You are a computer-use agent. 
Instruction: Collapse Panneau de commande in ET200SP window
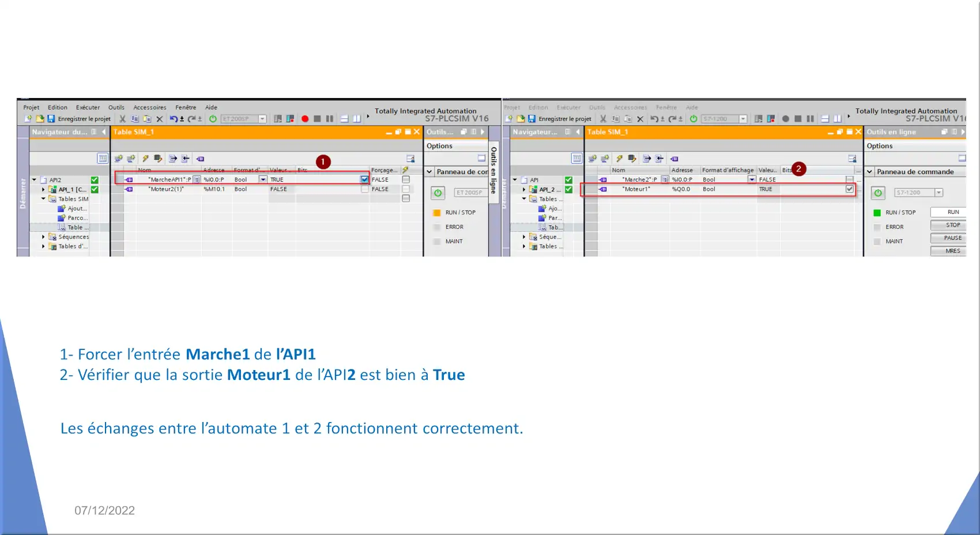pos(429,172)
